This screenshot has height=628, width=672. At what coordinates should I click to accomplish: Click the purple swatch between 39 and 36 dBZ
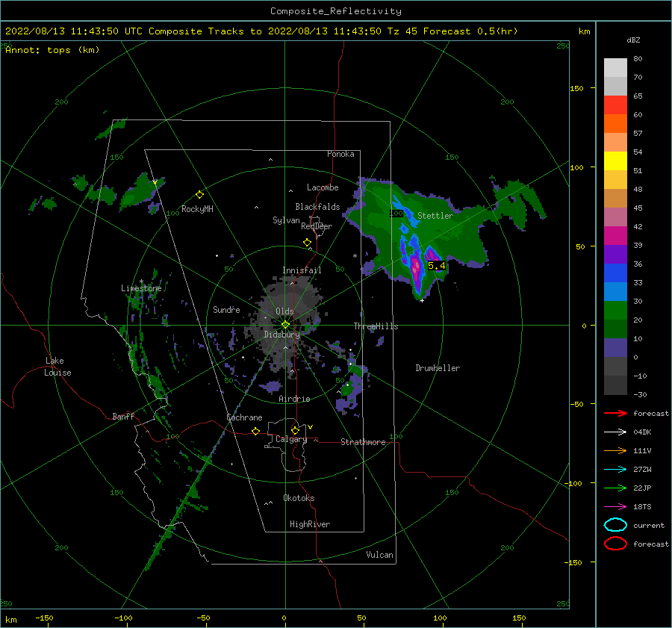[615, 255]
